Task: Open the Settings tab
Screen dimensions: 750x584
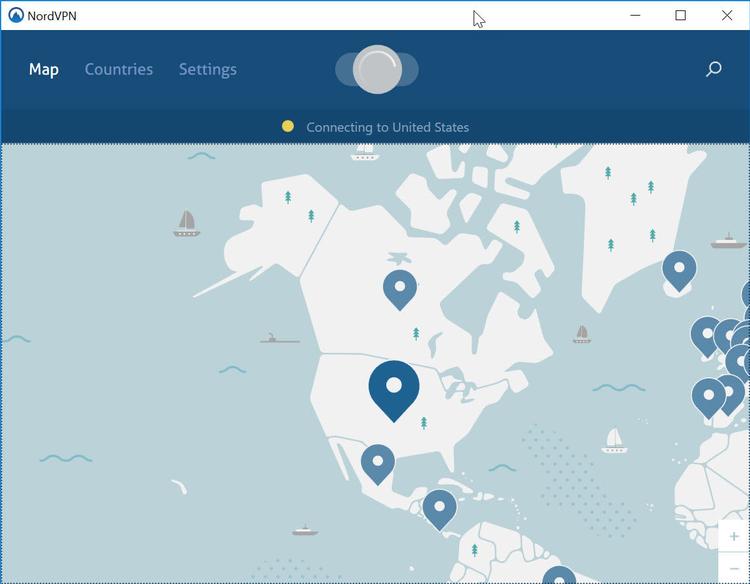Action: point(208,69)
